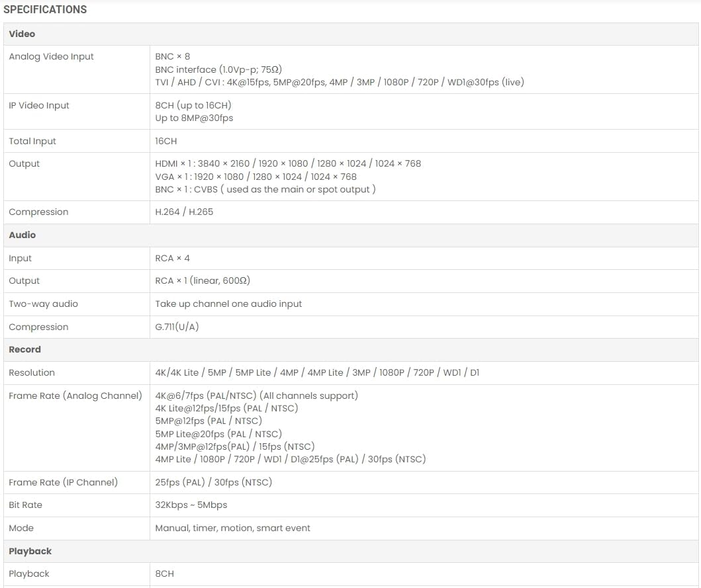
Task: Click the Analog Video Input label
Action: click(51, 57)
